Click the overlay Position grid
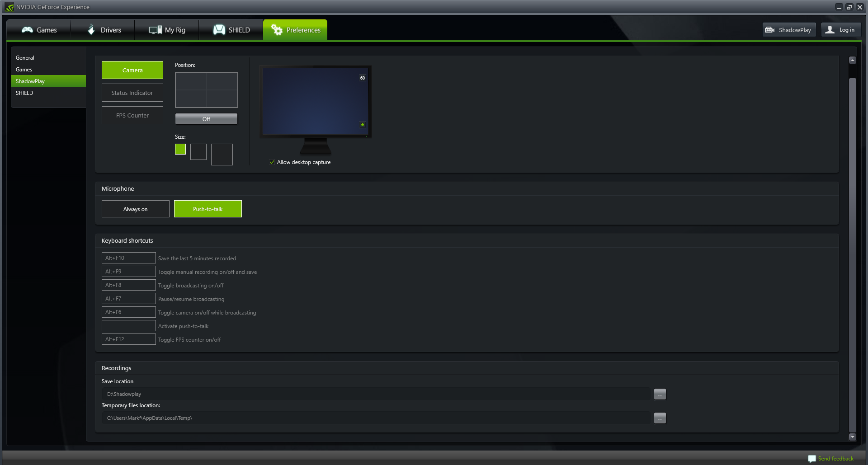This screenshot has height=465, width=868. [207, 90]
